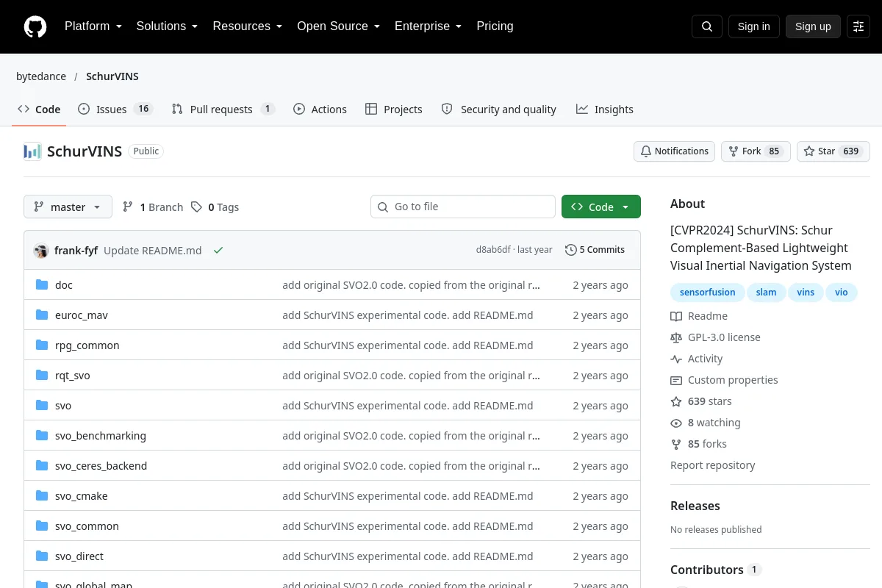
Task: Select the sensorfusion topic tag
Action: [707, 293]
